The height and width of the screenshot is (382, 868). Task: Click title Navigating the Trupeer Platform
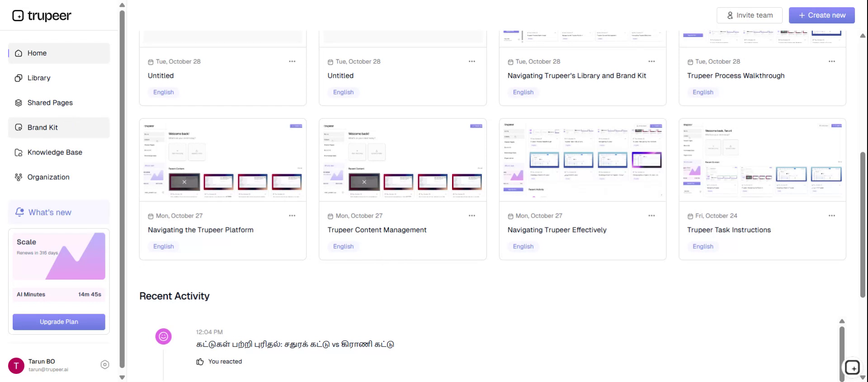point(201,230)
